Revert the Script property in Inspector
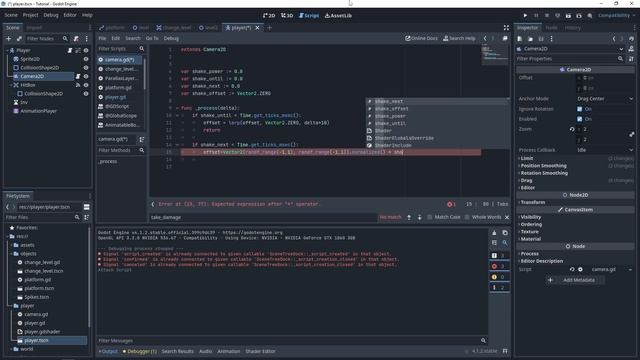640x360 pixels. coord(572,270)
